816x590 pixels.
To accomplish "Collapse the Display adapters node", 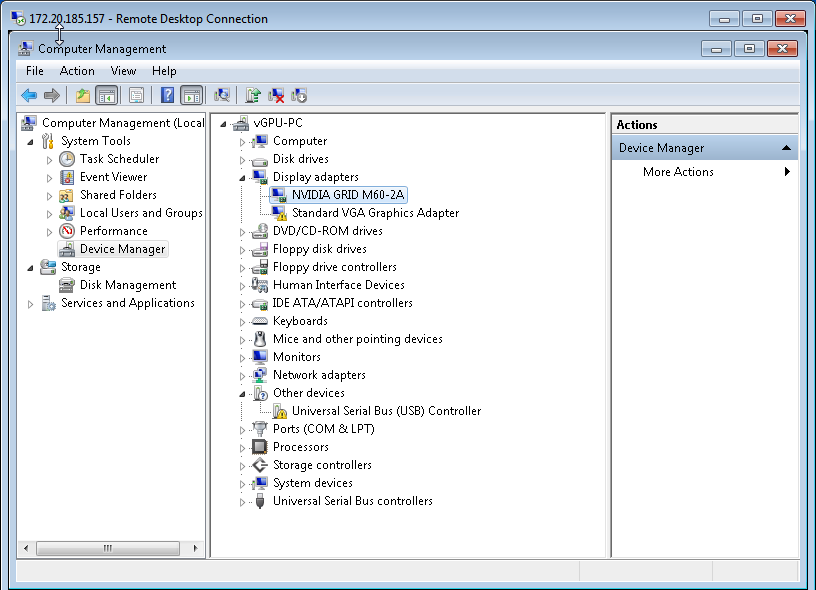I will pyautogui.click(x=242, y=177).
